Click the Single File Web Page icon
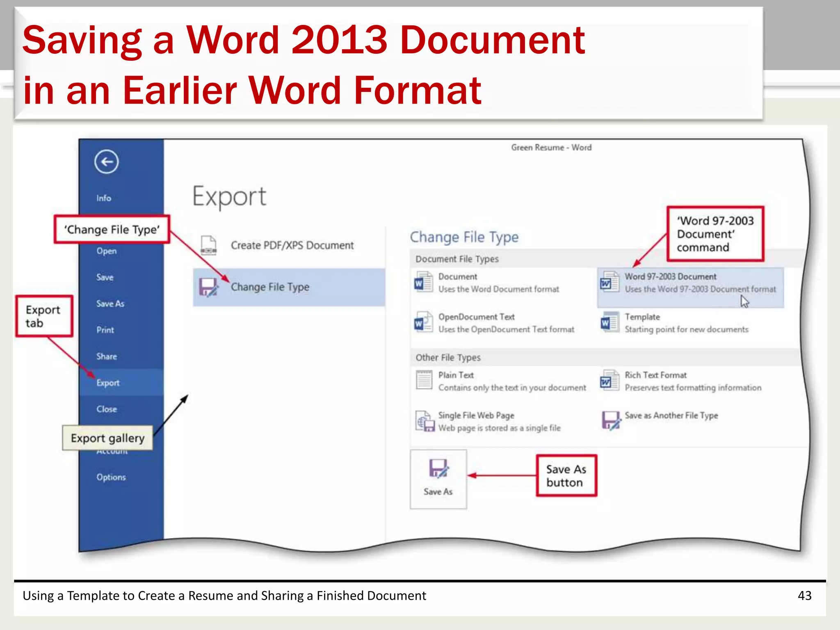 pyautogui.click(x=425, y=421)
